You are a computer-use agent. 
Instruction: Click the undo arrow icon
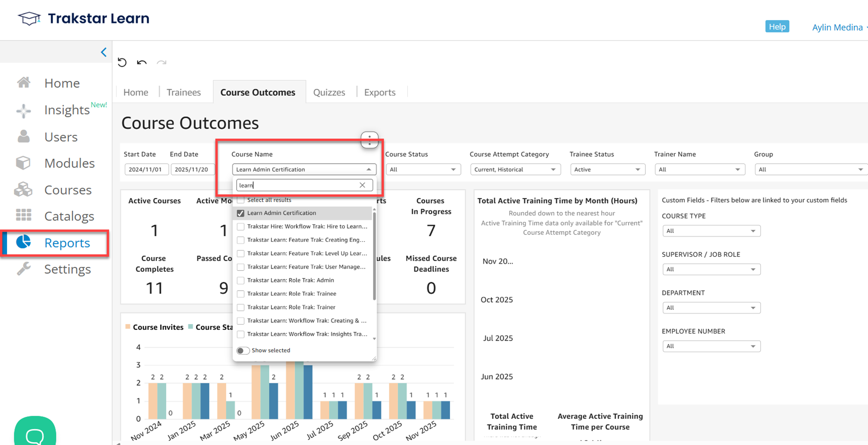(142, 62)
